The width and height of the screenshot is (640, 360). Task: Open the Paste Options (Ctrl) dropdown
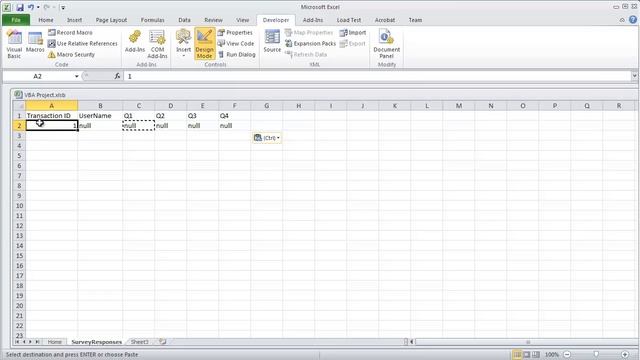pyautogui.click(x=267, y=138)
